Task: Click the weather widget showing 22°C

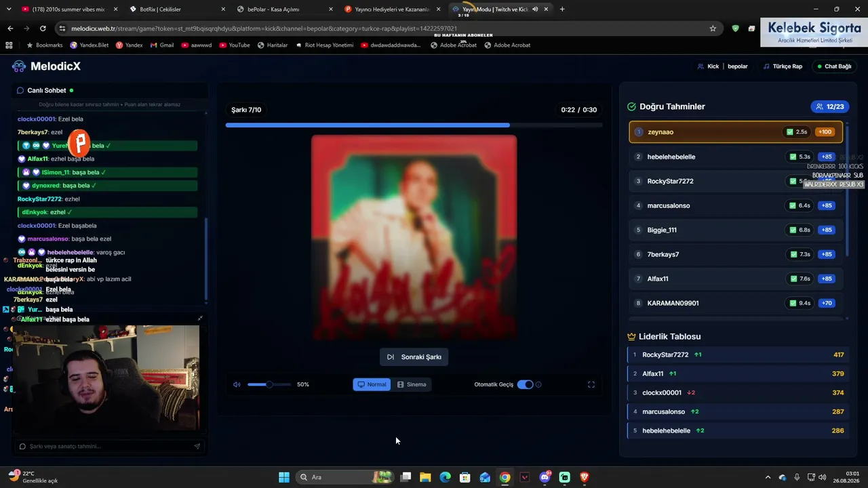Action: (33, 477)
